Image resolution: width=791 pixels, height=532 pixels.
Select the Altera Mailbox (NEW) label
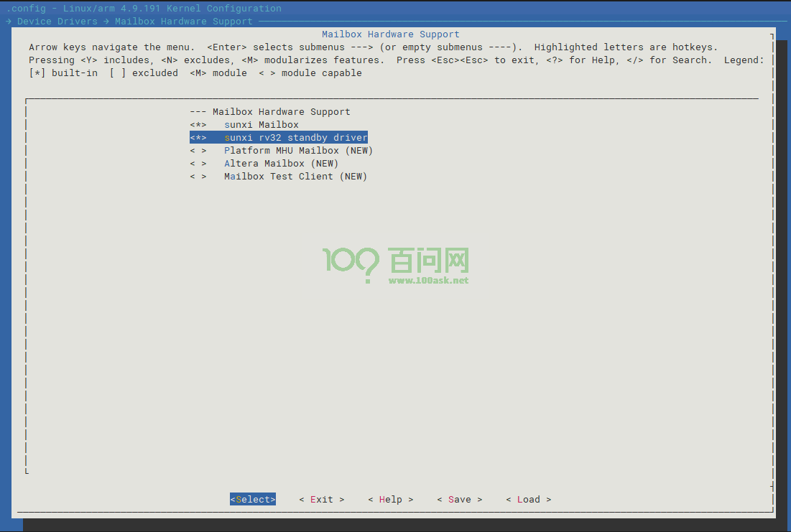(281, 164)
